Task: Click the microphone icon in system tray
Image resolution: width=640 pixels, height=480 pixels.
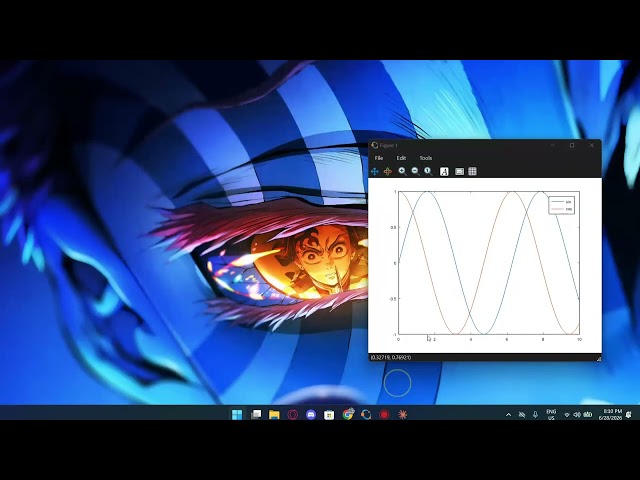Action: (x=535, y=415)
